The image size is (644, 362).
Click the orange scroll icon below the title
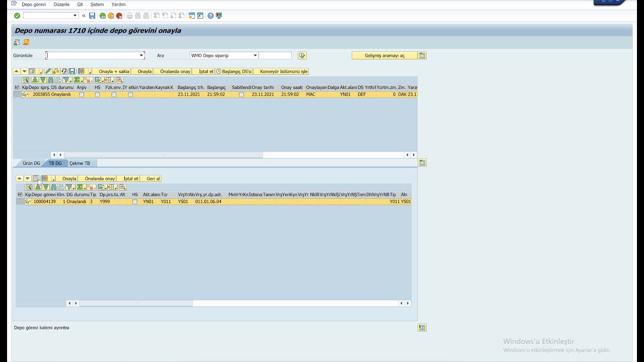pos(26,42)
